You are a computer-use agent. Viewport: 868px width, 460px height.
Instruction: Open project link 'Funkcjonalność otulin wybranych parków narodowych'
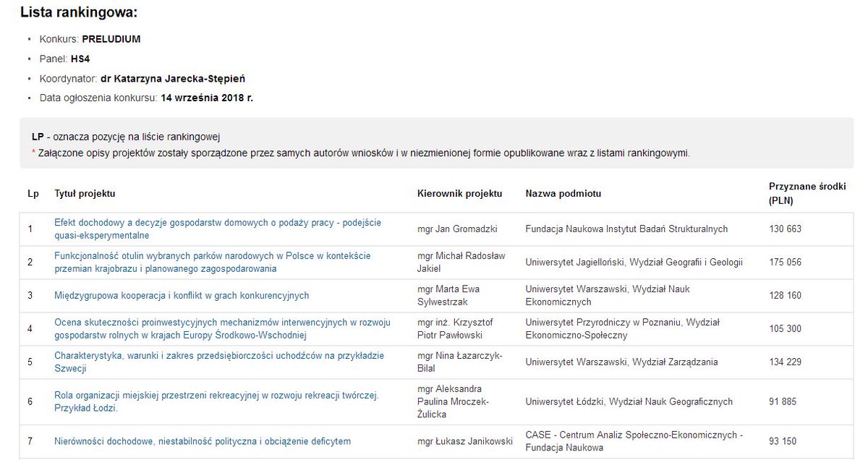point(213,262)
